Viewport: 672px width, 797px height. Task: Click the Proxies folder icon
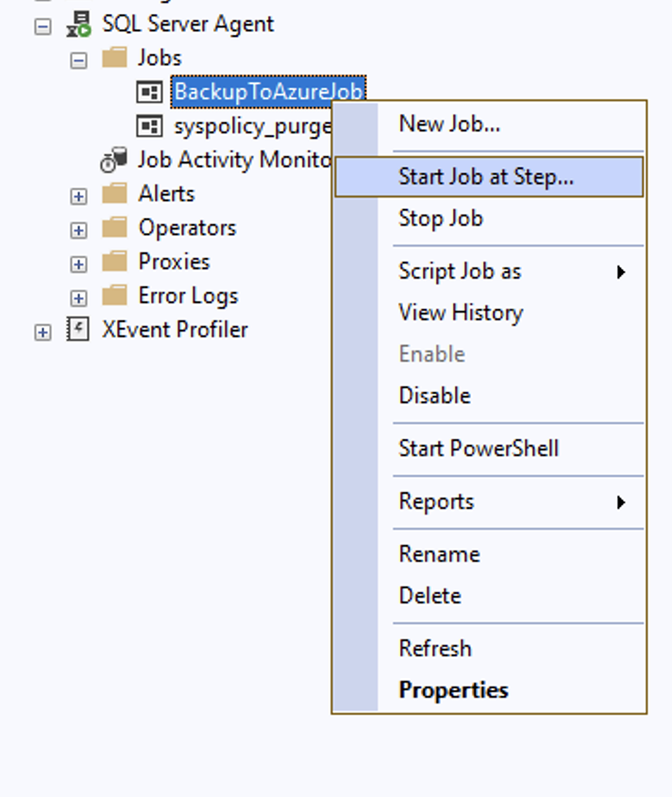pyautogui.click(x=114, y=262)
